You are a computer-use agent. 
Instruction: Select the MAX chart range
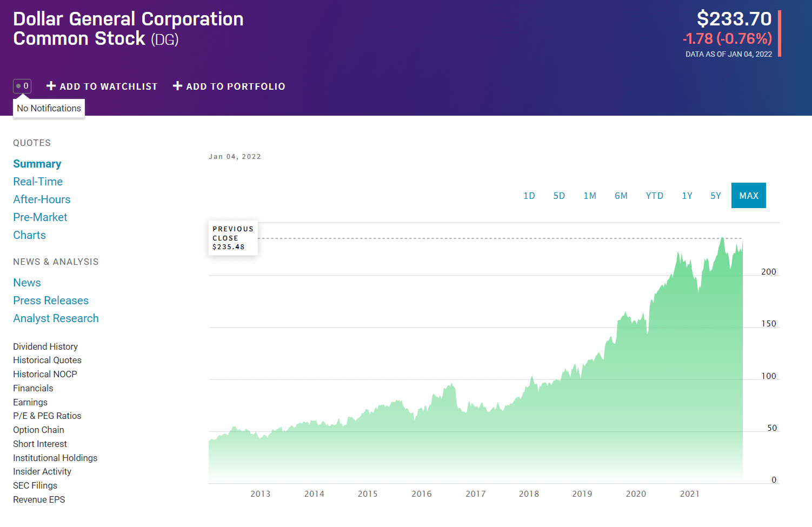click(x=749, y=196)
